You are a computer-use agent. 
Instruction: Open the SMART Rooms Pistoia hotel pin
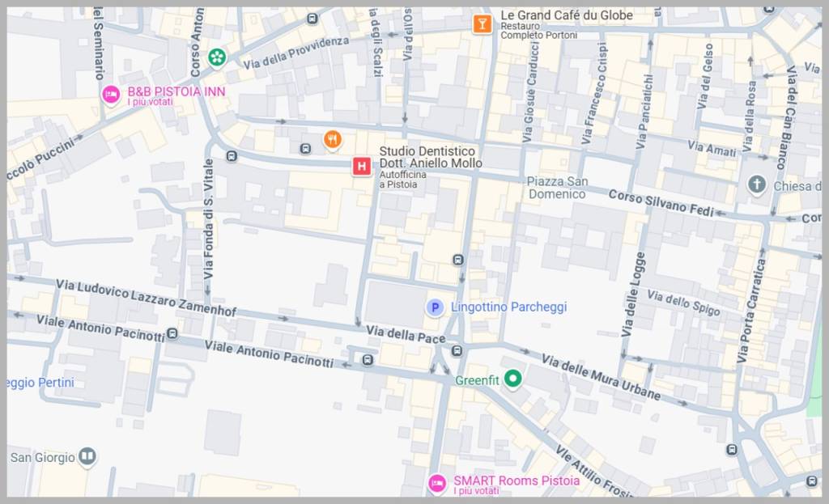point(437,484)
